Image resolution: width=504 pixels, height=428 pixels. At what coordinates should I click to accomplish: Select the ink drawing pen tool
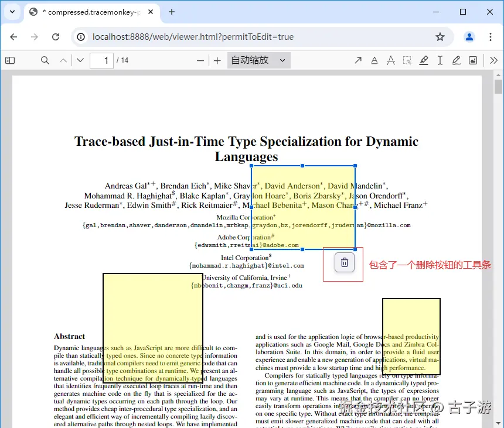click(x=457, y=60)
